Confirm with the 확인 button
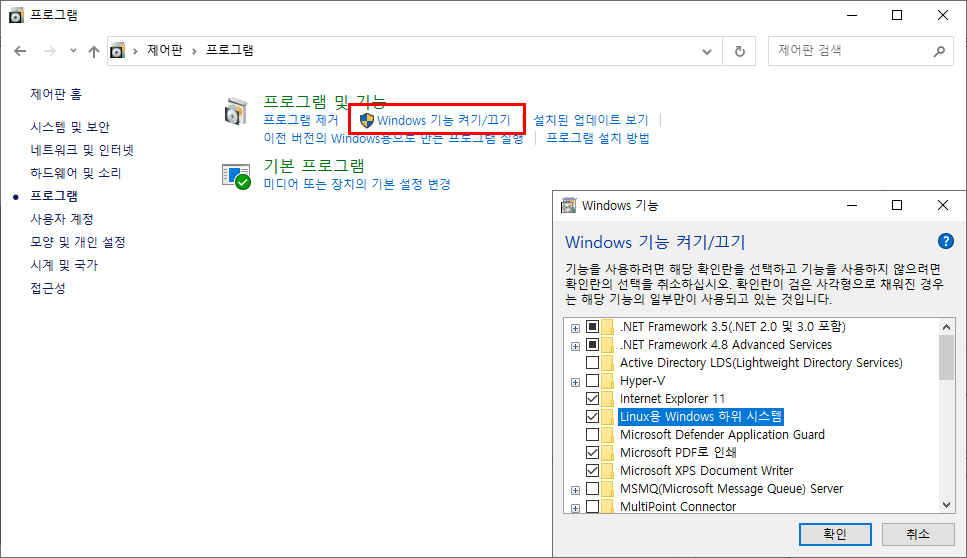The image size is (967, 558). 835,534
